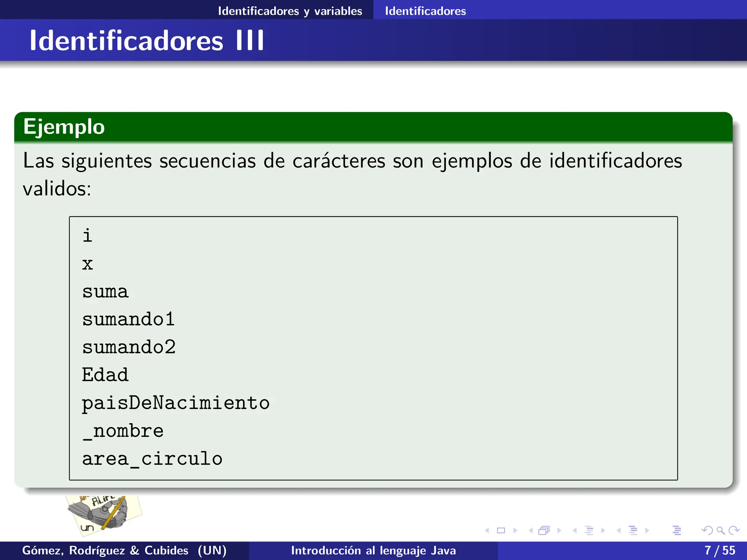Jump to the previous section arrow

619,530
